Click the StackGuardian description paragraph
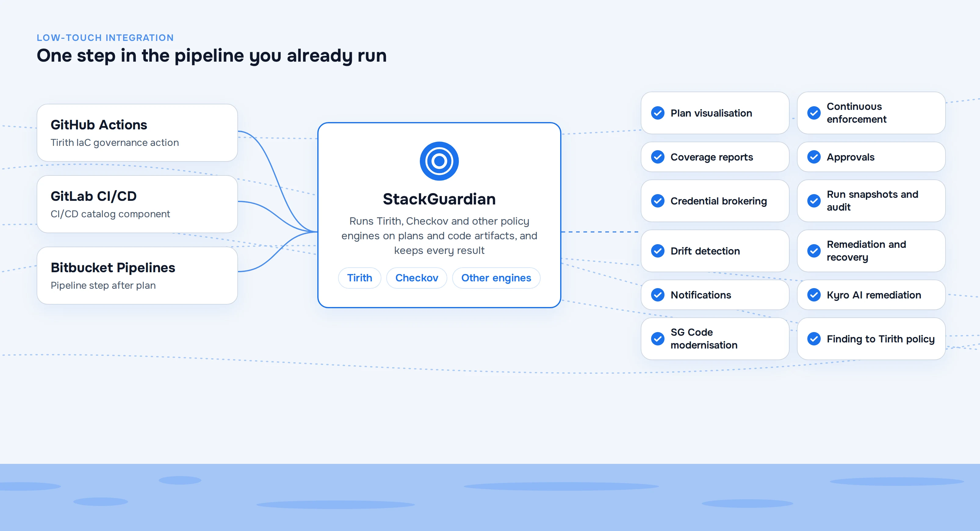Viewport: 980px width, 531px height. (439, 236)
